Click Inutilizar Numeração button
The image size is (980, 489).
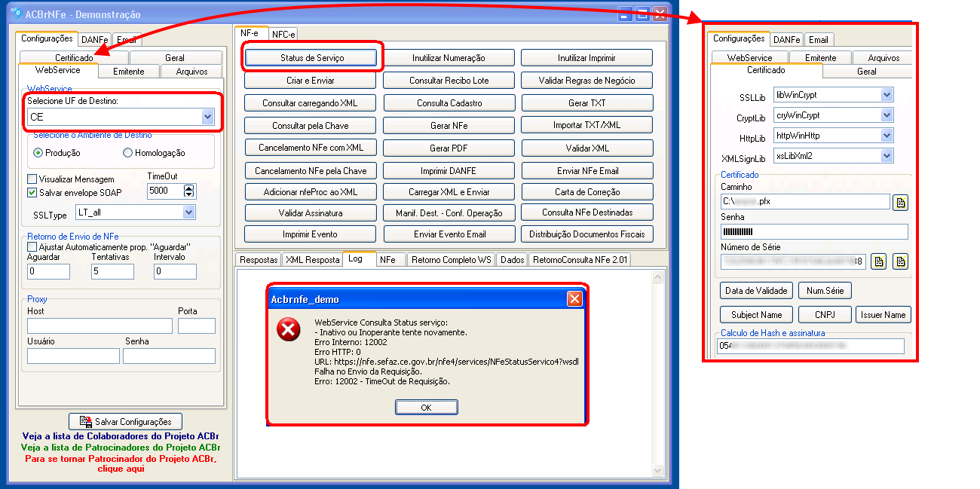click(449, 58)
